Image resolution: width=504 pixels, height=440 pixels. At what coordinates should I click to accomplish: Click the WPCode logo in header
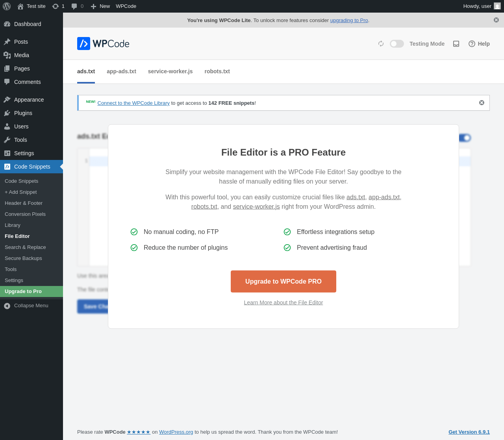pos(103,44)
